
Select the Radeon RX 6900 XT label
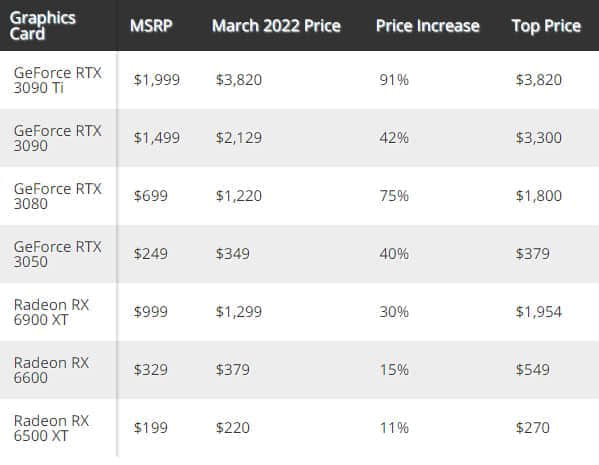pos(51,312)
